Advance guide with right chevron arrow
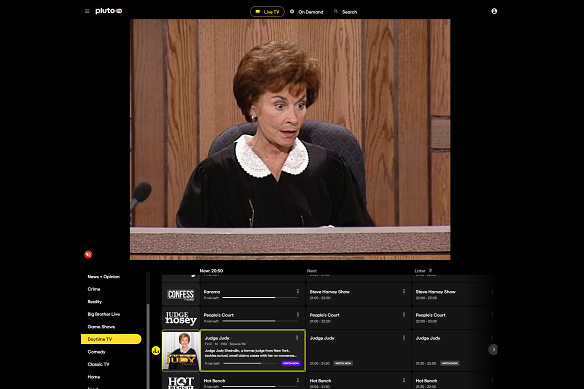The image size is (584, 389). 493,350
